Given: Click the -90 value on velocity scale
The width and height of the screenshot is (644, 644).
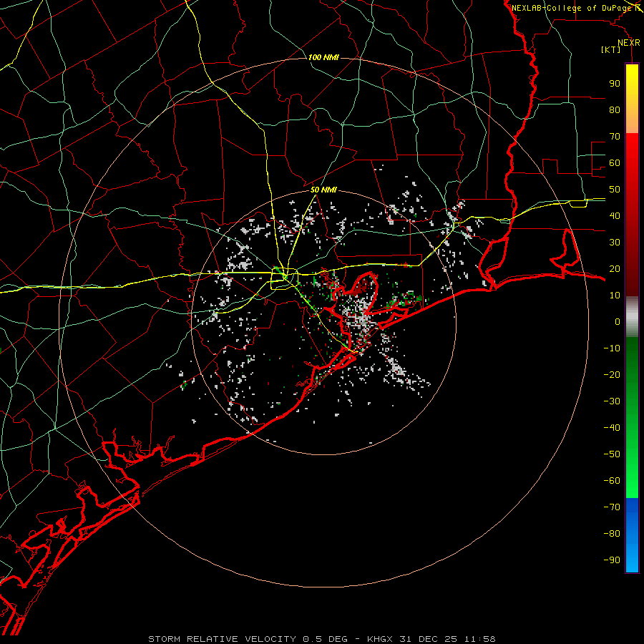Looking at the screenshot, I should coord(612,560).
